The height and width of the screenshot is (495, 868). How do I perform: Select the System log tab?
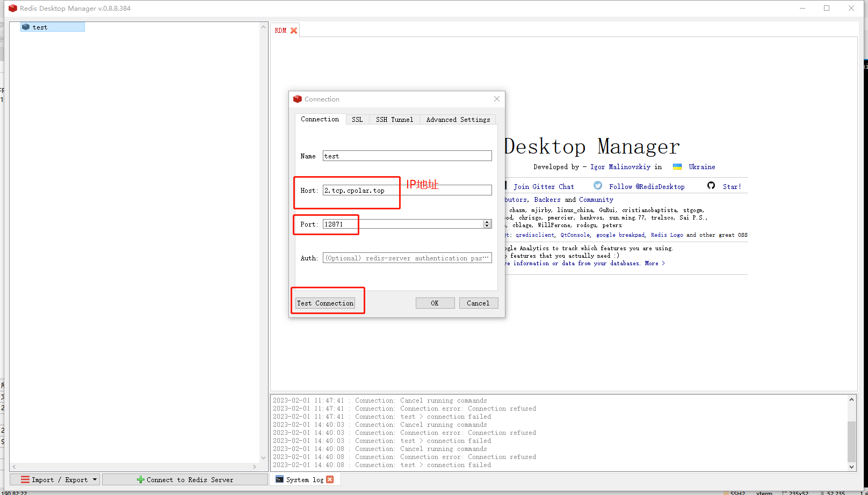click(x=305, y=479)
